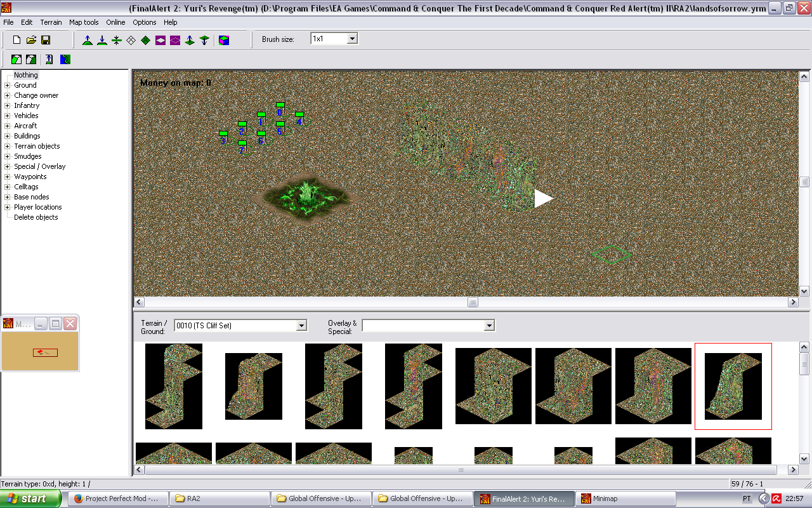The width and height of the screenshot is (812, 508).
Task: Open the Overlay & Special dropdown
Action: tap(489, 326)
